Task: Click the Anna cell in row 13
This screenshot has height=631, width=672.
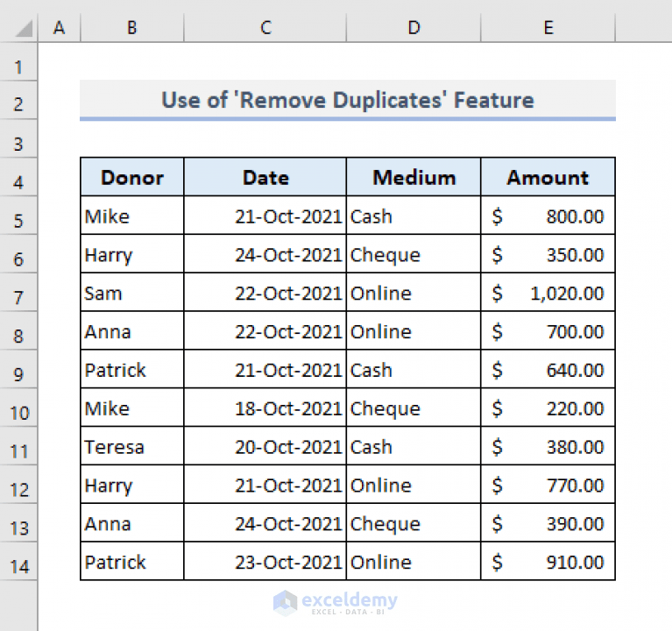Action: coord(132,522)
